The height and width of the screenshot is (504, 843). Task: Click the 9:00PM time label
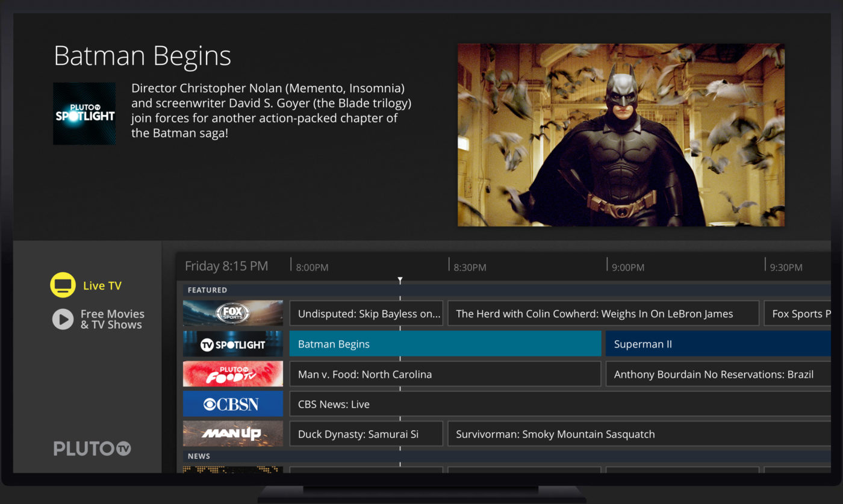point(628,267)
